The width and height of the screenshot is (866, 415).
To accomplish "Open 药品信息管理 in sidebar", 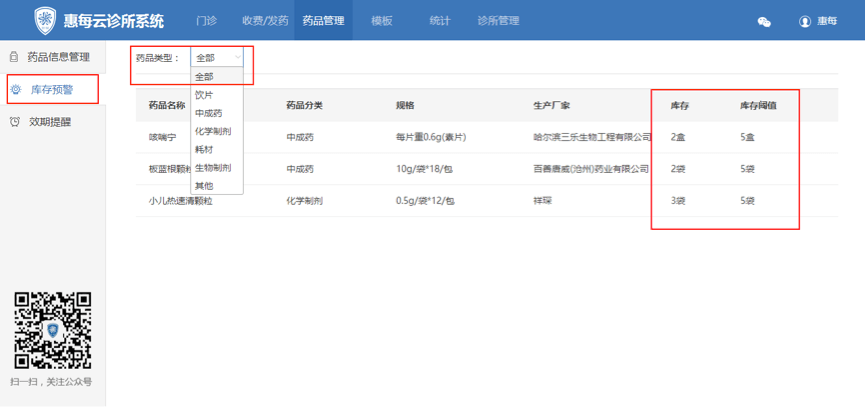I will coord(59,57).
